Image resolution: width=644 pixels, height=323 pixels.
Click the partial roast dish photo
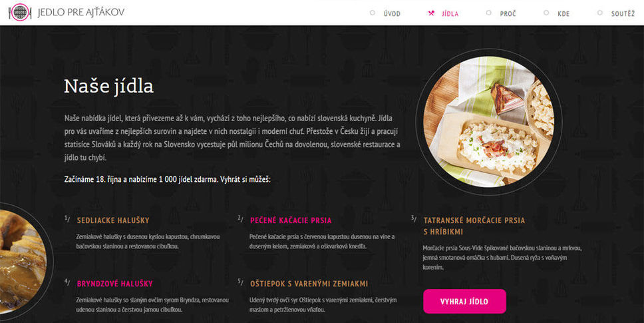(x=23, y=262)
